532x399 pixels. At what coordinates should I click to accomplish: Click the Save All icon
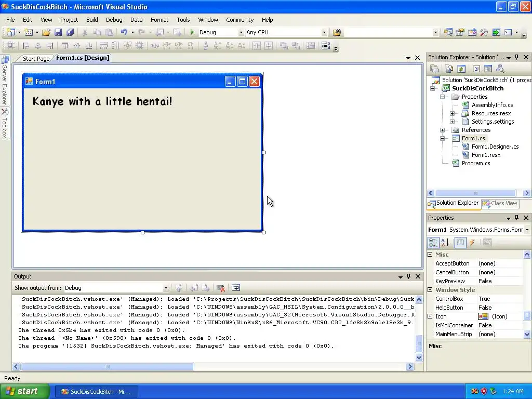tap(70, 32)
